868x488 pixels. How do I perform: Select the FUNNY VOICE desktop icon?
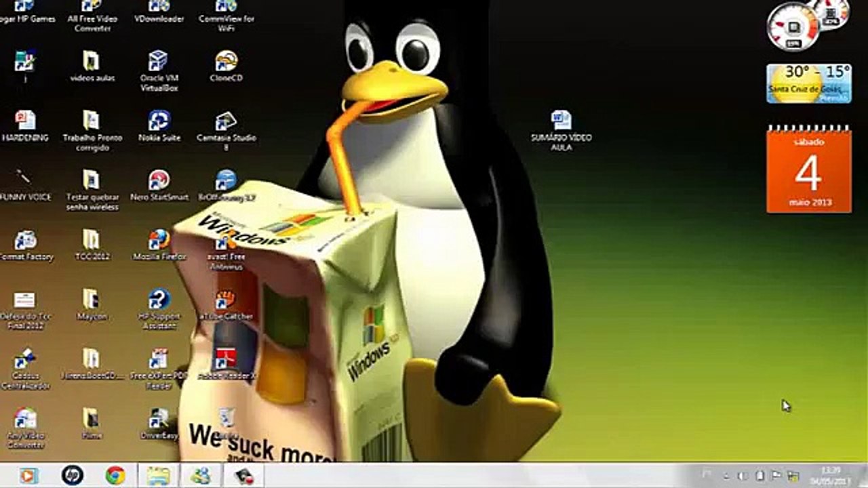click(x=25, y=185)
